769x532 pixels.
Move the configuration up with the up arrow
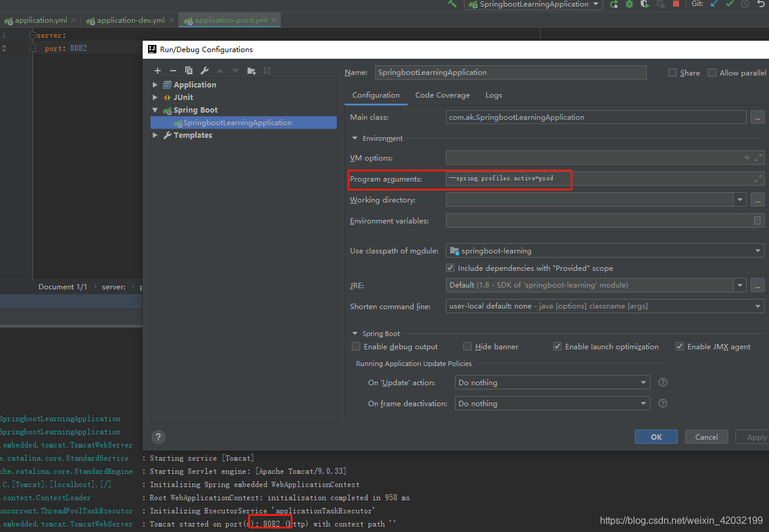[220, 71]
